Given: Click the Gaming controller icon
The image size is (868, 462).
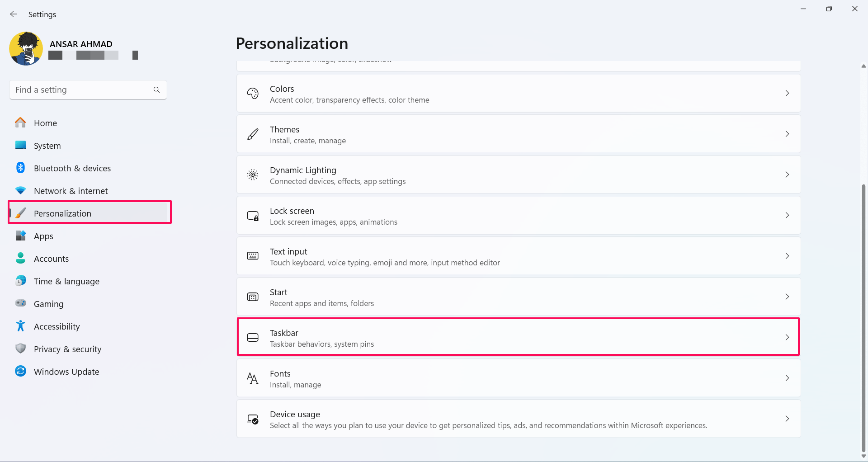Looking at the screenshot, I should tap(20, 303).
